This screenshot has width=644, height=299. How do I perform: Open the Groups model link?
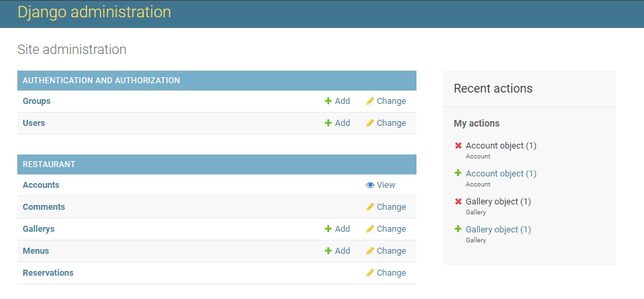click(37, 101)
